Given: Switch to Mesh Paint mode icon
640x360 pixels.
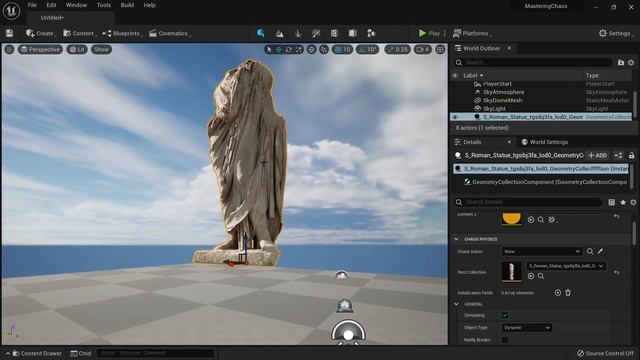Looking at the screenshot, I should (316, 33).
